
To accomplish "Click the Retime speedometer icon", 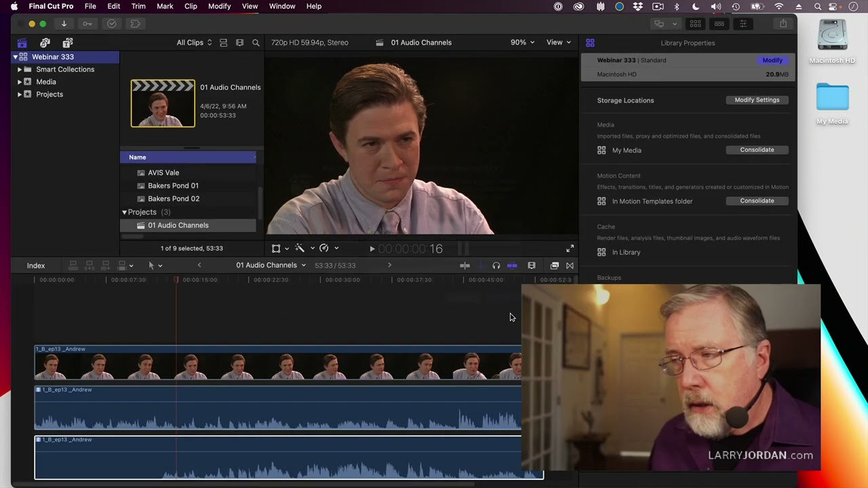I will 324,249.
